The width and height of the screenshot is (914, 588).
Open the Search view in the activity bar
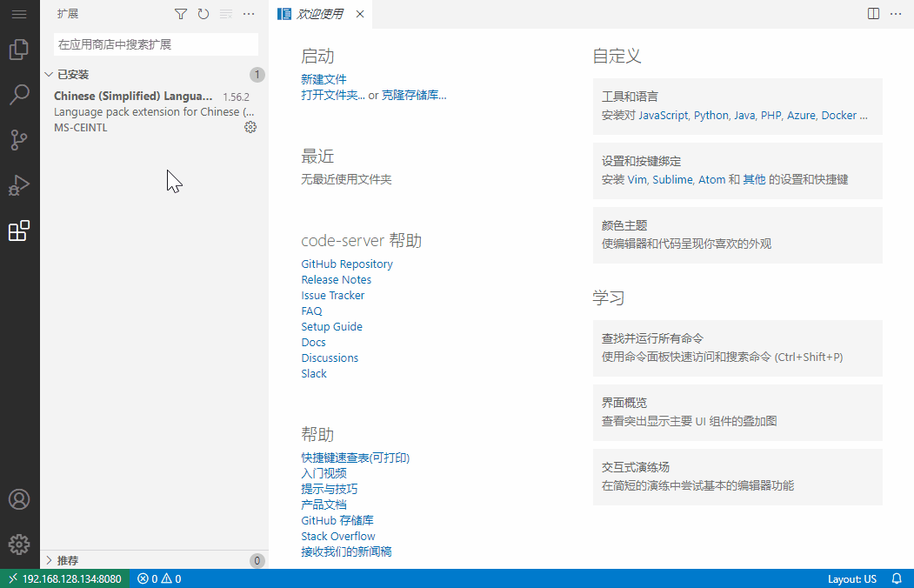(x=18, y=95)
